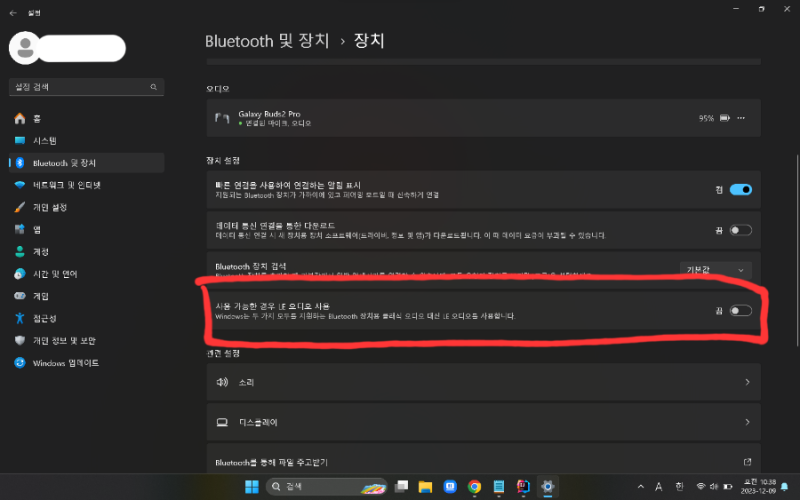Open Privacy & Security (개인 정보 및 보안)
800x500 pixels.
(86, 340)
